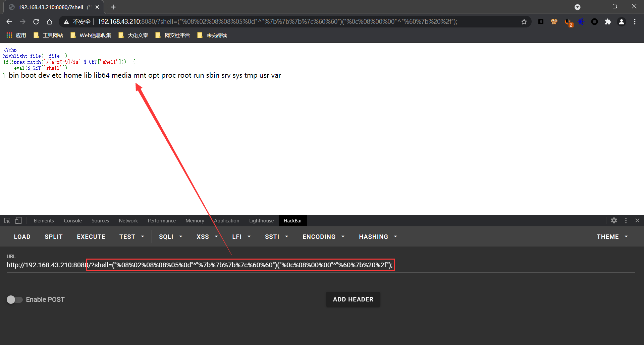Screen dimensions: 644x345
Task: Click the orange fox-face extension icon
Action: pyautogui.click(x=554, y=22)
